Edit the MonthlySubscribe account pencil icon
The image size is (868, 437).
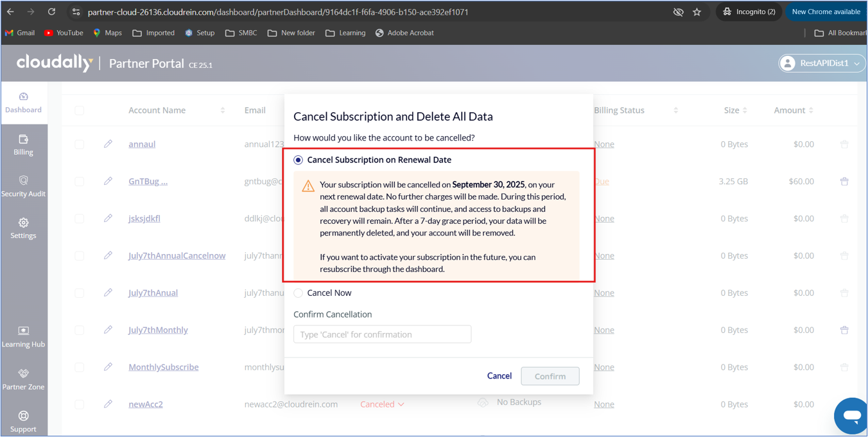pos(108,367)
